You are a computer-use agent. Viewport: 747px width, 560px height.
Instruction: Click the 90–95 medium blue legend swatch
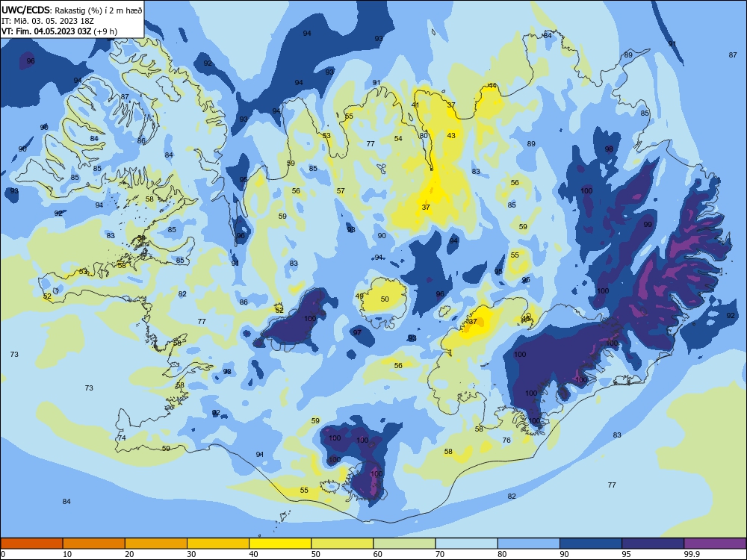(x=591, y=544)
